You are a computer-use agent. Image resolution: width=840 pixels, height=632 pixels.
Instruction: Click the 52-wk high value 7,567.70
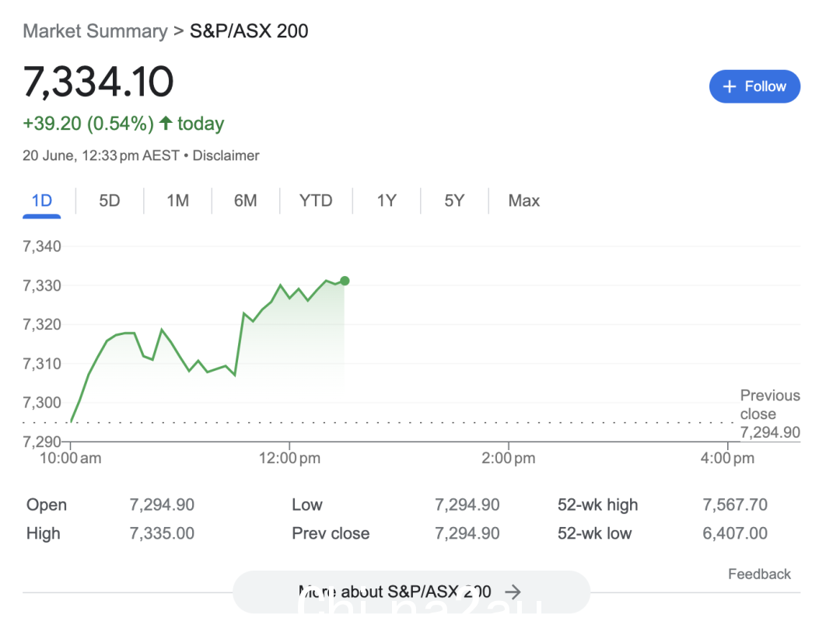[x=735, y=505]
